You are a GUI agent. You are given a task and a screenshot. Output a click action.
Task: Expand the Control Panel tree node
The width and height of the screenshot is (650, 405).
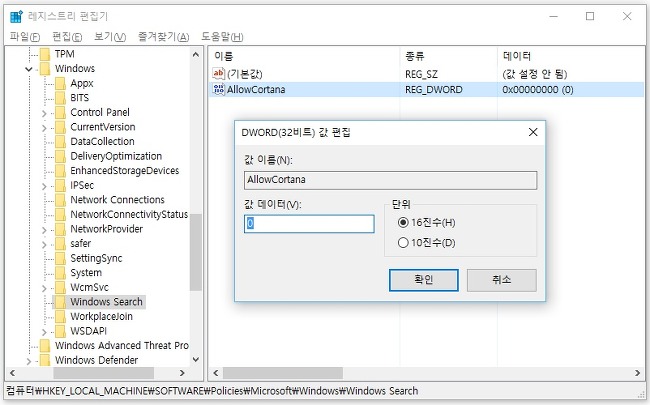tap(44, 113)
